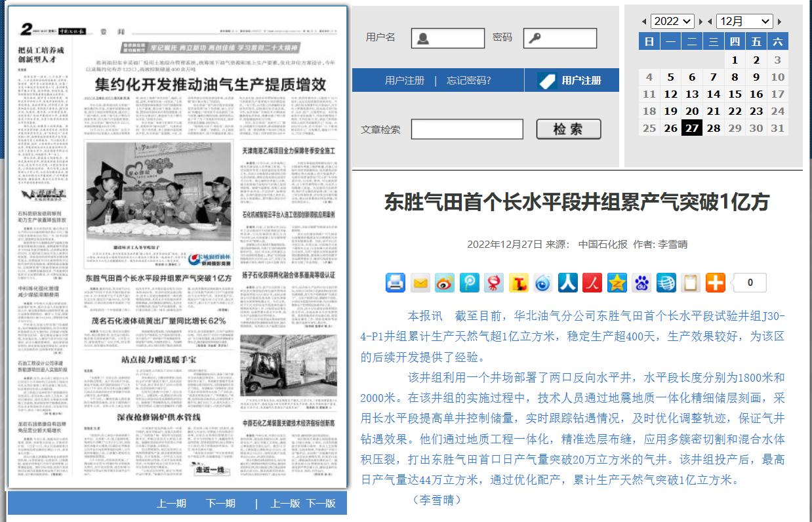Viewport: 812px width, 522px height.
Task: Select December 5 on the calendar
Action: pos(670,77)
